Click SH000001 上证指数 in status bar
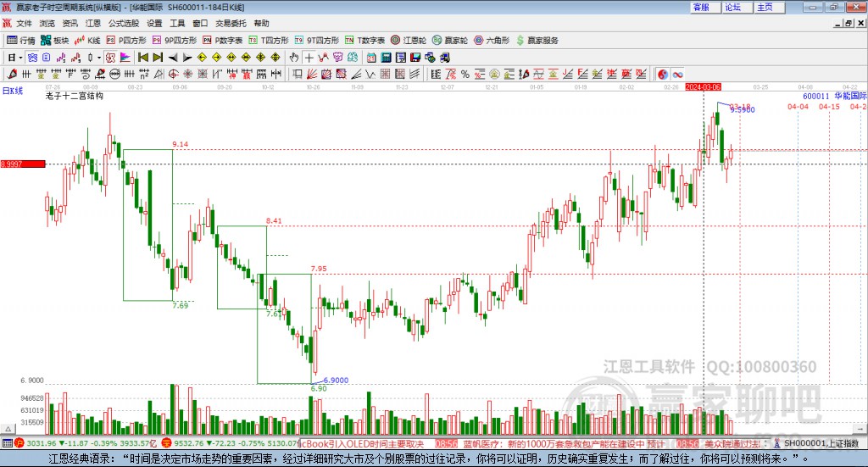 (821, 443)
